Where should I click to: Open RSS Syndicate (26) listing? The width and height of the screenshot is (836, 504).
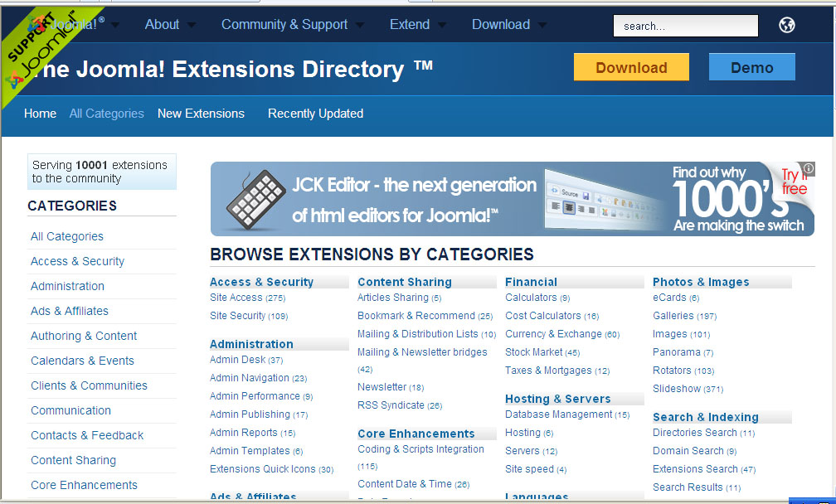400,405
